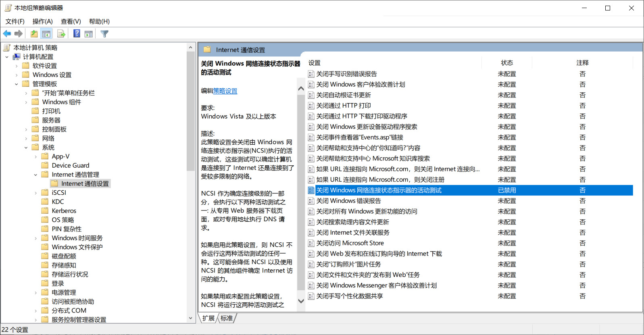Click the Kerberos folder icon
Viewport: 644px width, 335px height.
(x=45, y=211)
